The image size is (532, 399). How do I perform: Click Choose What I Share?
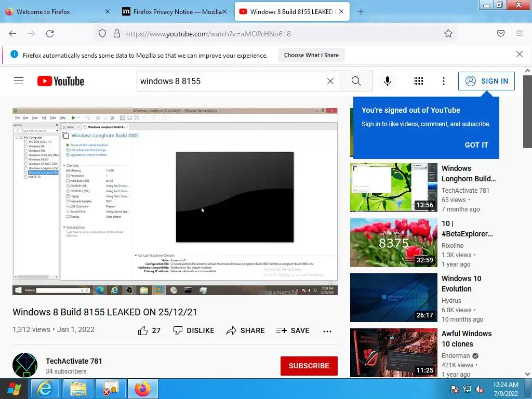pyautogui.click(x=311, y=55)
